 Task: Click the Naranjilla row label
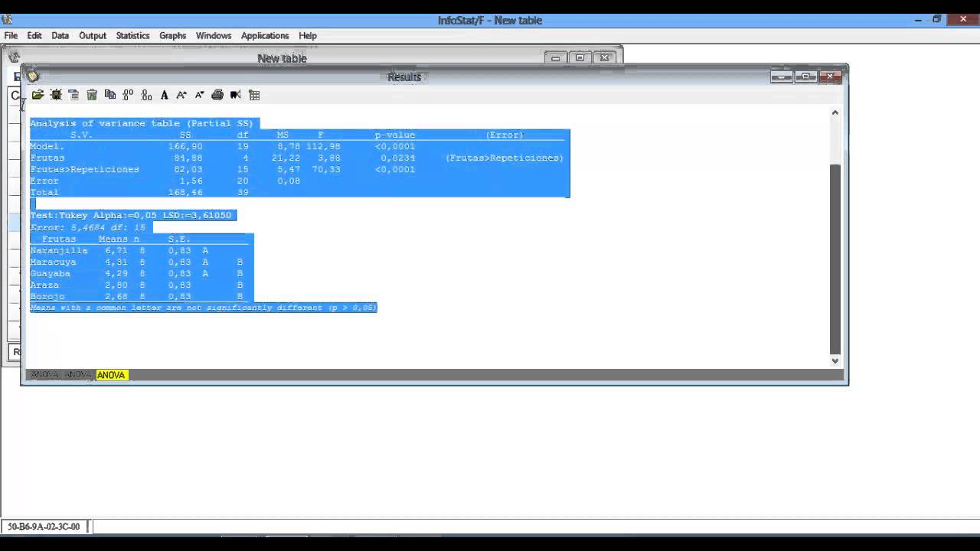tap(58, 250)
